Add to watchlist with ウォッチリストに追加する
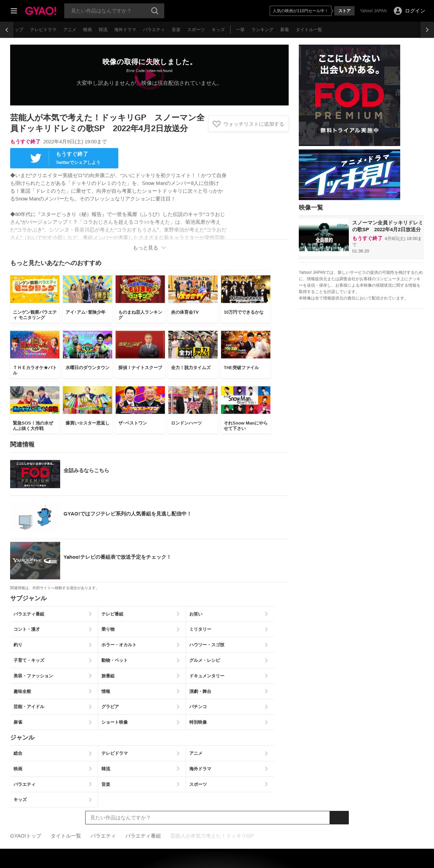 (x=248, y=124)
